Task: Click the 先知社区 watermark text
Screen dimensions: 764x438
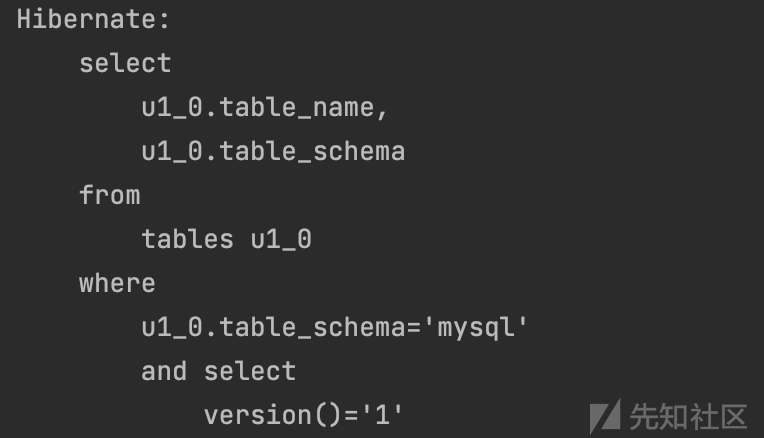Action: coord(688,417)
